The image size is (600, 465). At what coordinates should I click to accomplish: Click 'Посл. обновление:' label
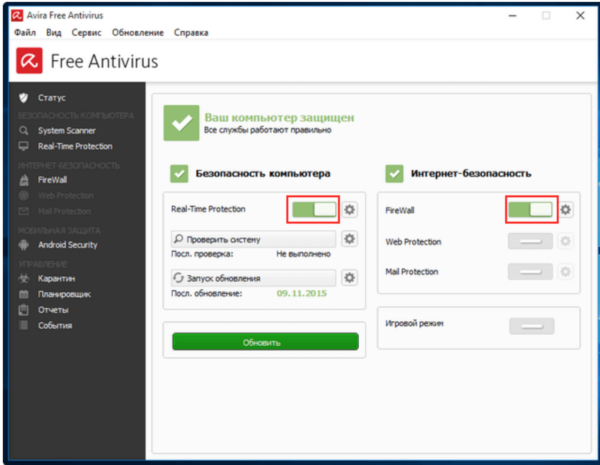207,294
